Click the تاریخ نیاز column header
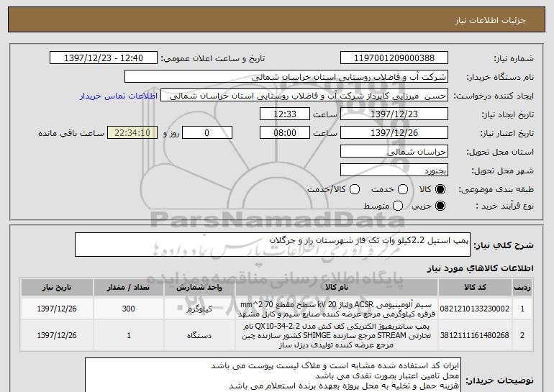The image size is (554, 392). point(57,288)
